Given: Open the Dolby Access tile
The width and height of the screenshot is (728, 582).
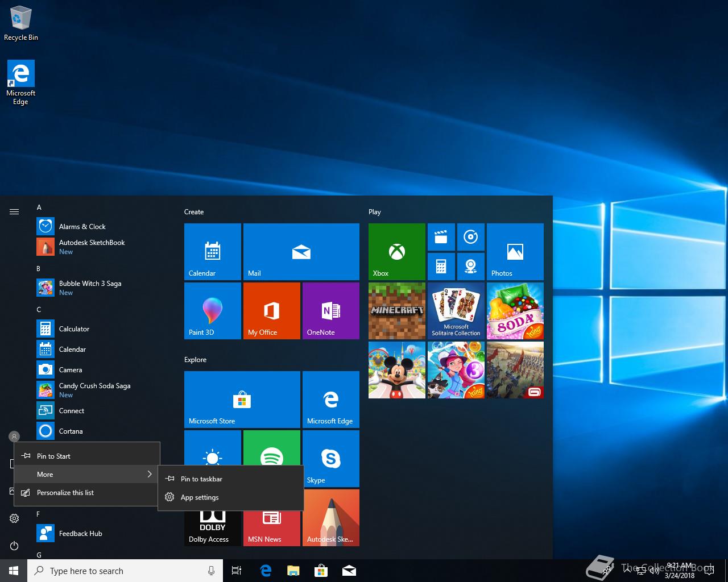Looking at the screenshot, I should tap(213, 529).
